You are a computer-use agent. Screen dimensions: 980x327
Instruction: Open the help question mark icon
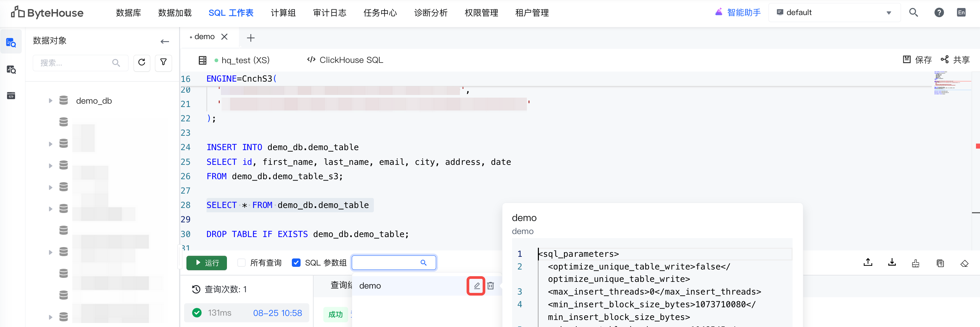(x=939, y=13)
